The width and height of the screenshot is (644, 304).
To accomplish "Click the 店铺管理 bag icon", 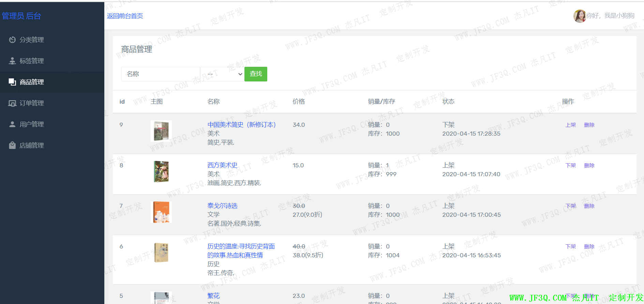I will [12, 146].
